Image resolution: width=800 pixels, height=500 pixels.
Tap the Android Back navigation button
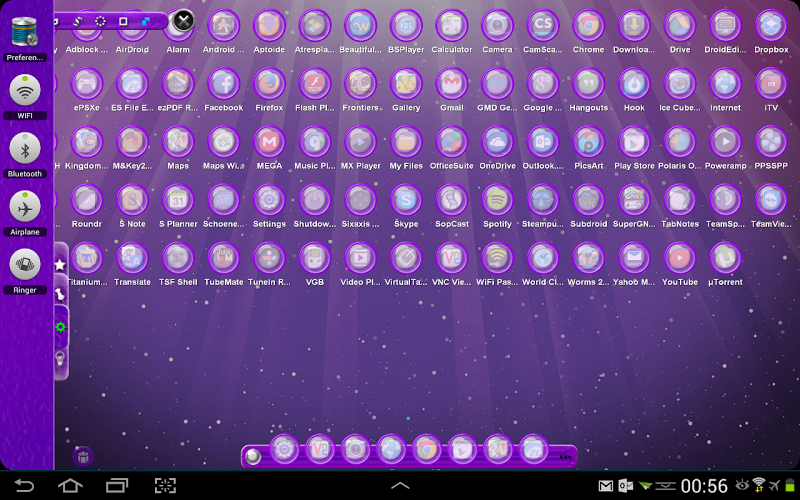pos(23,485)
